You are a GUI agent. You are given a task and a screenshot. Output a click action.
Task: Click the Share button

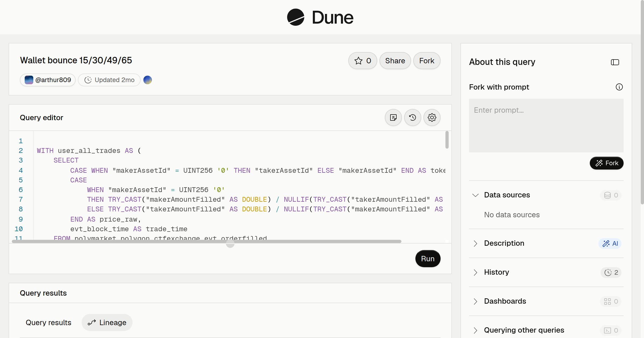point(395,61)
